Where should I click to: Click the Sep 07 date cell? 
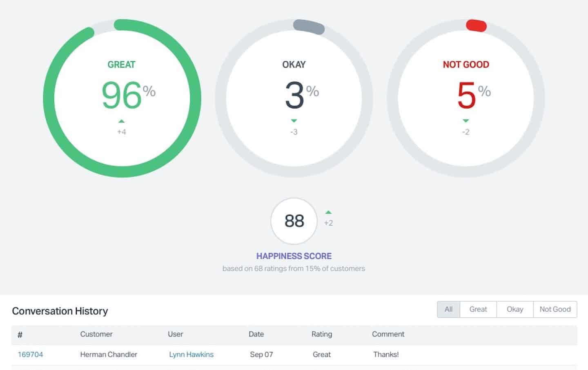tap(261, 354)
